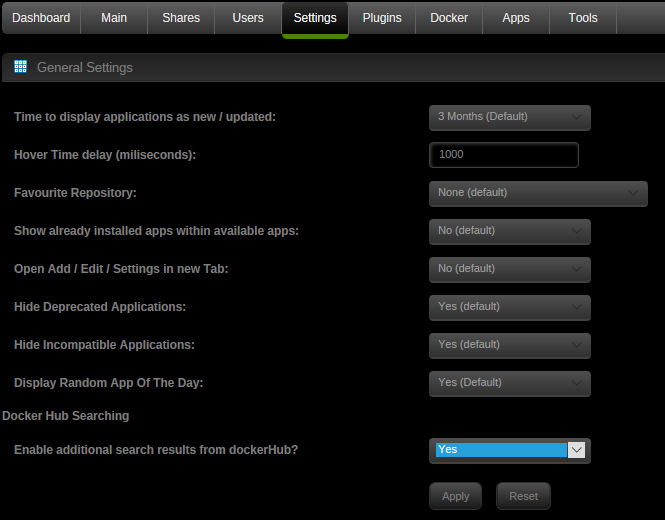The image size is (665, 520).
Task: Go to the Shares tab
Action: coord(181,18)
